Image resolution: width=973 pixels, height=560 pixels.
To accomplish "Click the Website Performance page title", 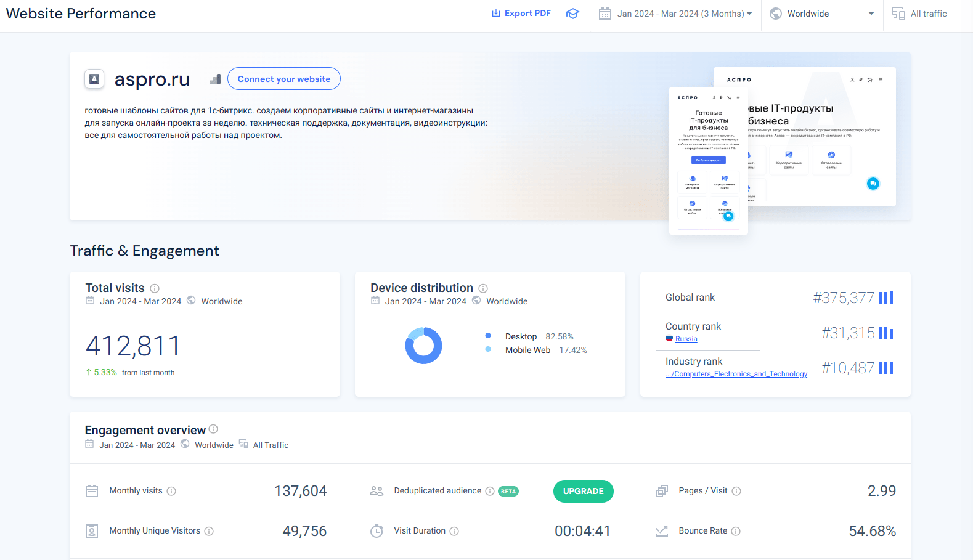I will 81,14.
